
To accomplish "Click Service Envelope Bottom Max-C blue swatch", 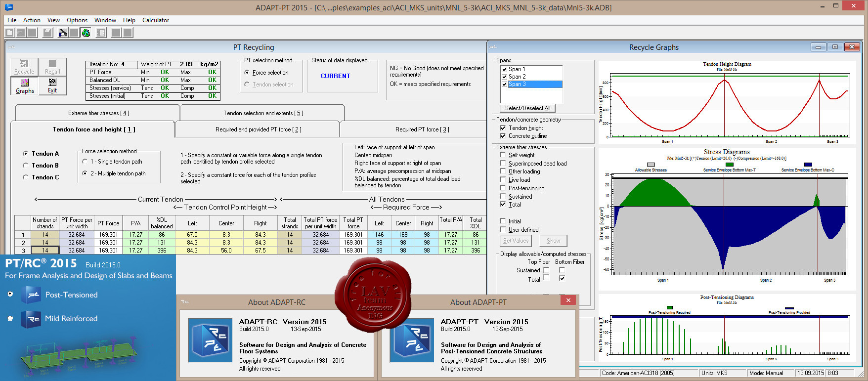I will click(808, 165).
